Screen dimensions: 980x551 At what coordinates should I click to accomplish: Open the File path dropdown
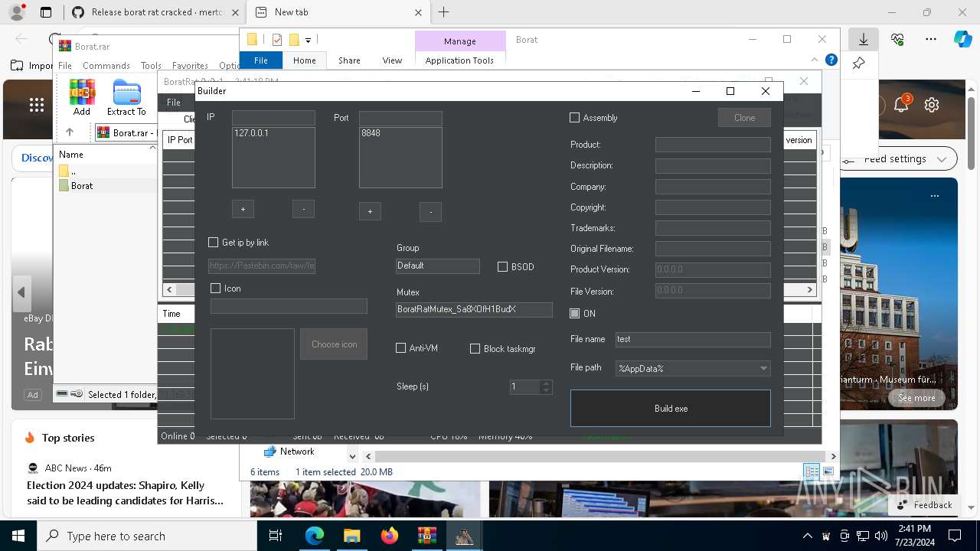pyautogui.click(x=693, y=368)
